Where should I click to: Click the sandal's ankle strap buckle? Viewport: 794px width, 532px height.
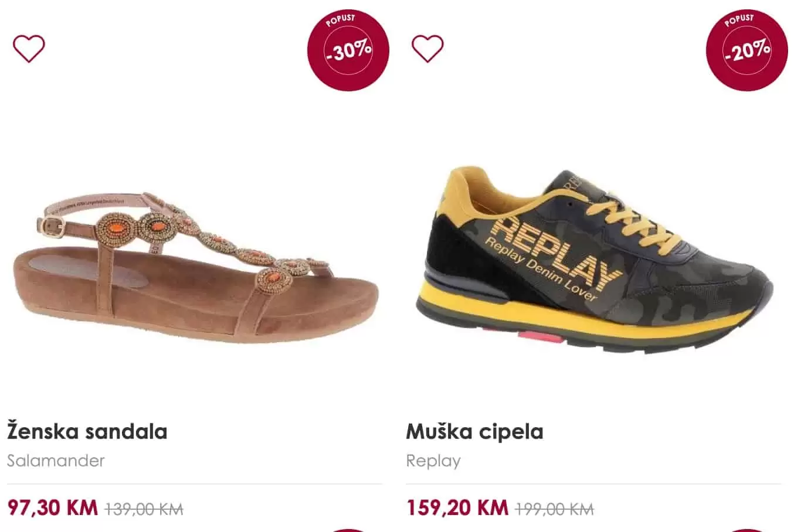pyautogui.click(x=53, y=226)
